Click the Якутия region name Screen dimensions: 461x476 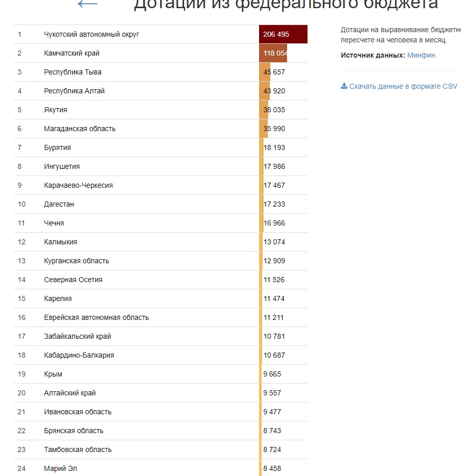click(56, 110)
